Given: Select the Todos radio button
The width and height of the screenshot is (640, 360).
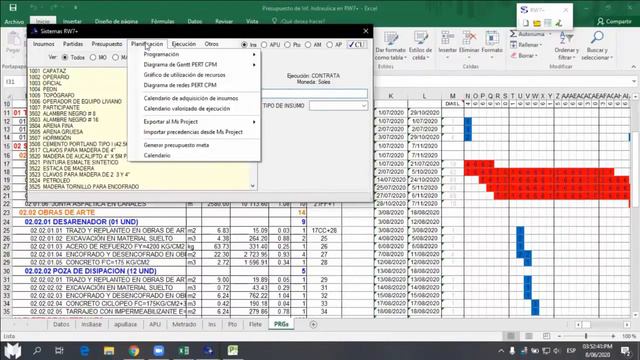Looking at the screenshot, I should tap(65, 58).
